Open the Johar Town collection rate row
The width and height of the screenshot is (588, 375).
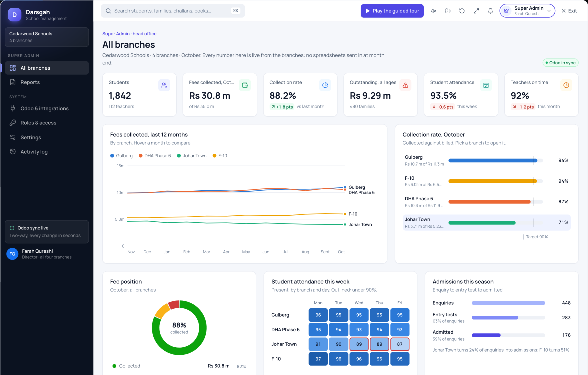(486, 222)
